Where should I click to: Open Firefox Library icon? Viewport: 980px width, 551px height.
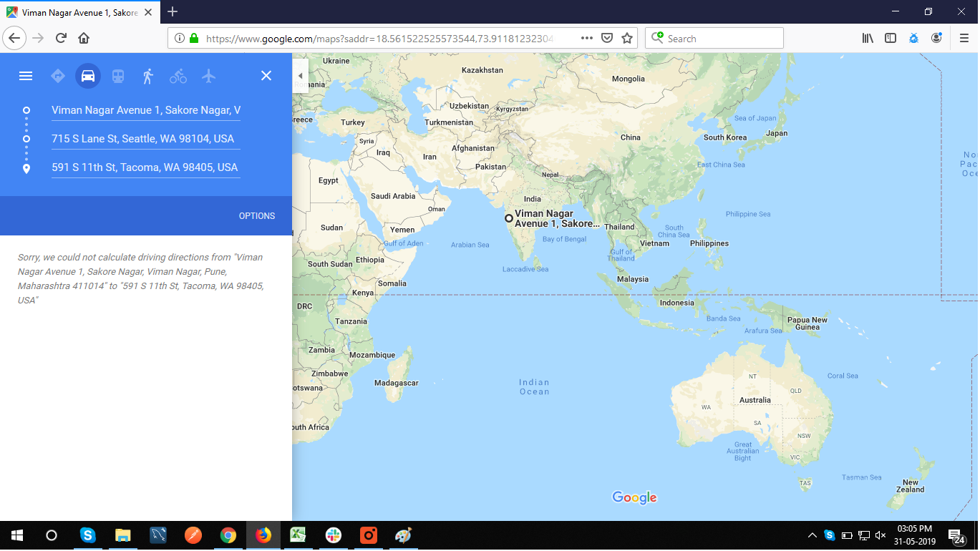[x=868, y=38]
